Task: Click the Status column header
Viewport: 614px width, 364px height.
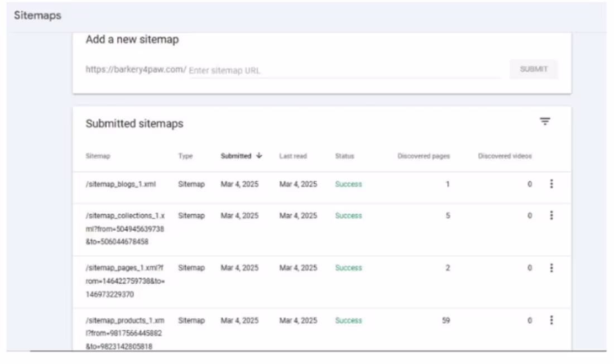Action: tap(344, 156)
